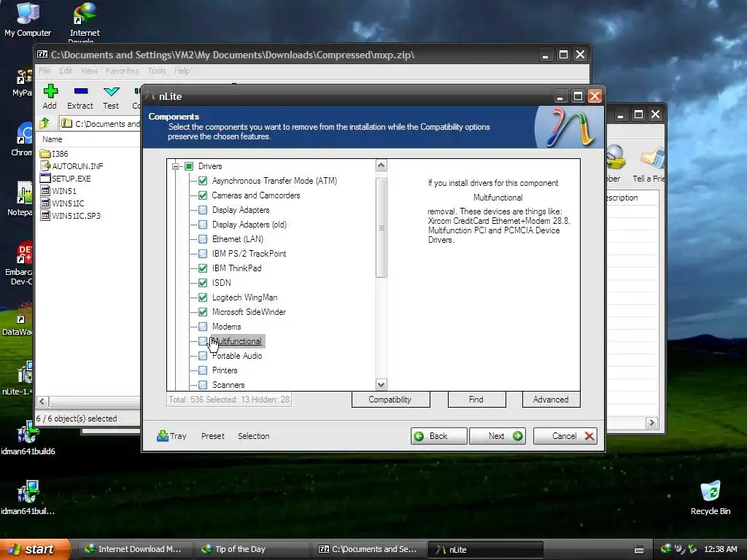Select the I386 folder in 7-Zip
This screenshot has height=560, width=747.
click(x=54, y=154)
